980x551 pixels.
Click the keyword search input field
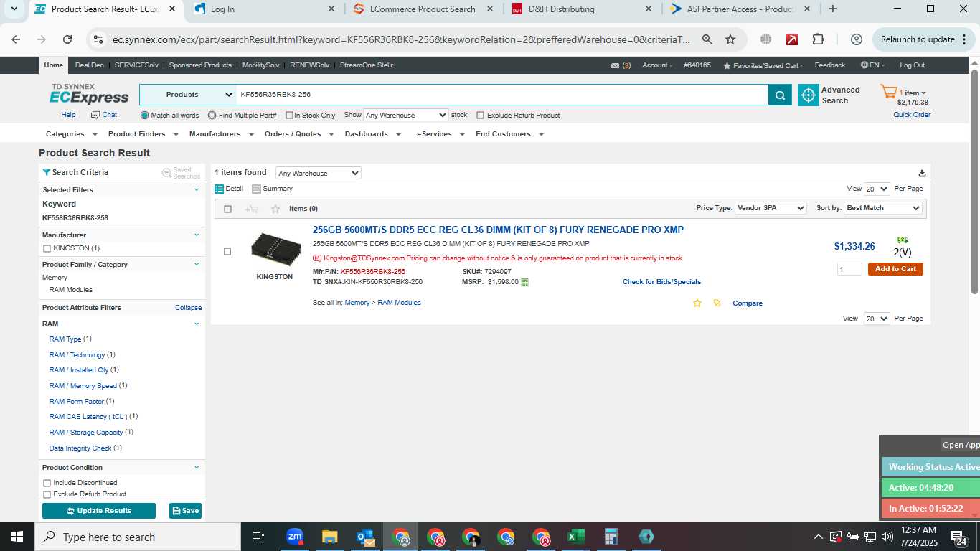(x=502, y=95)
